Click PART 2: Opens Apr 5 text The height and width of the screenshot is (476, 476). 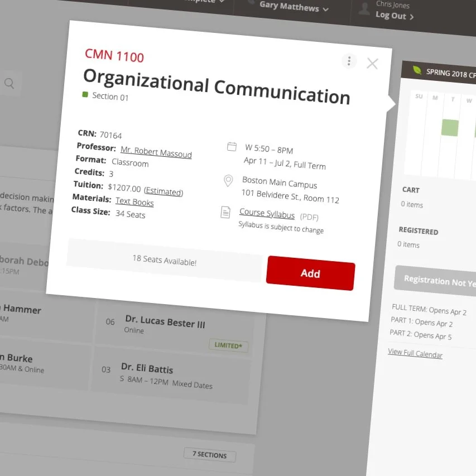pyautogui.click(x=420, y=335)
